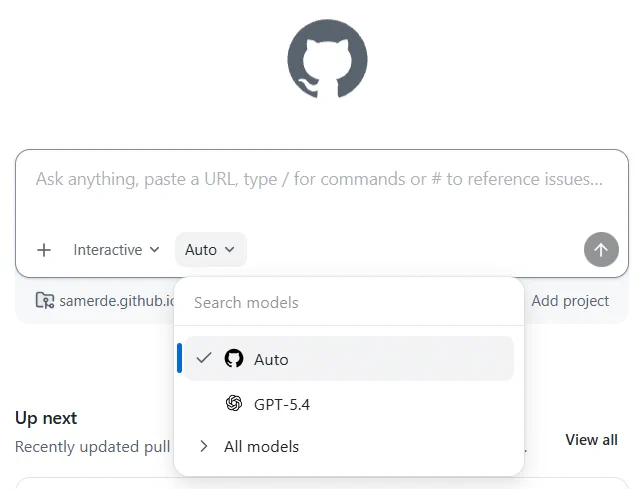This screenshot has height=491, width=642.
Task: Click the checkmark next to Auto
Action: tap(203, 358)
